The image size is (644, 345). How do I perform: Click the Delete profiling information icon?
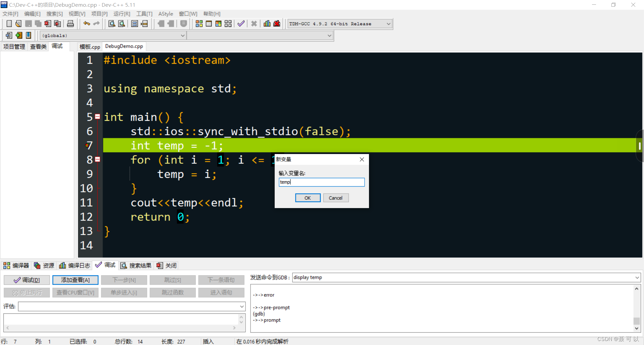277,23
